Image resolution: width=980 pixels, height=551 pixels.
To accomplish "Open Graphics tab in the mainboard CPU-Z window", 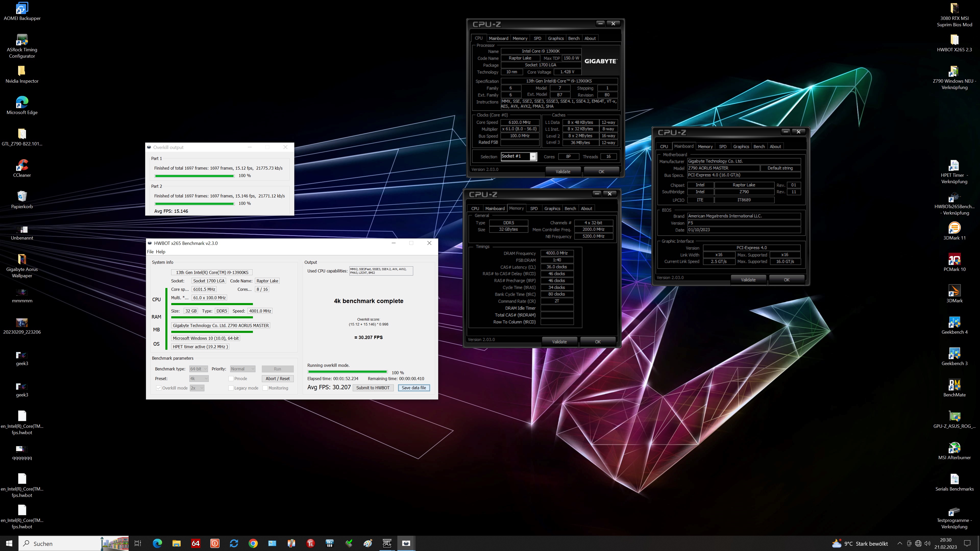I will click(x=741, y=146).
